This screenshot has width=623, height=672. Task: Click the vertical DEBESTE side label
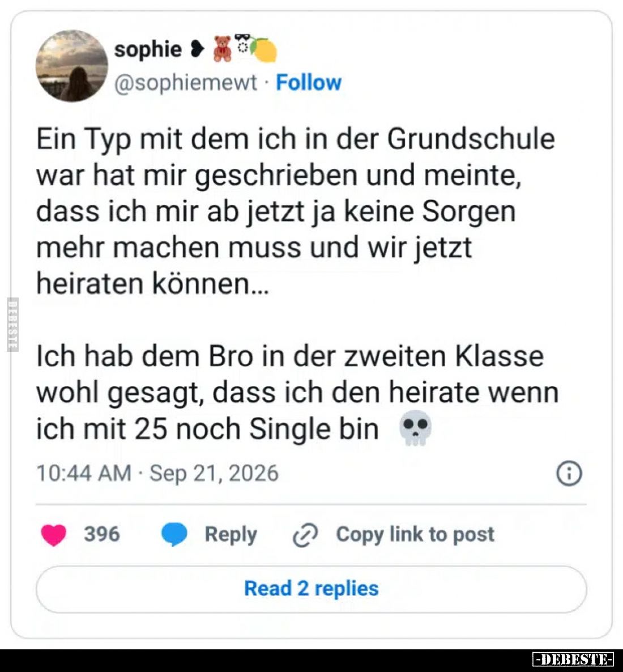(13, 325)
